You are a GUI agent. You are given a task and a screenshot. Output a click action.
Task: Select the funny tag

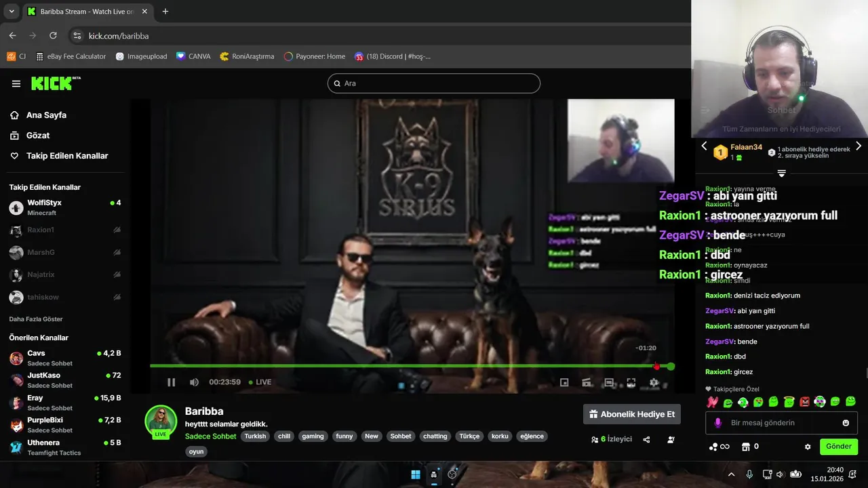coord(344,436)
